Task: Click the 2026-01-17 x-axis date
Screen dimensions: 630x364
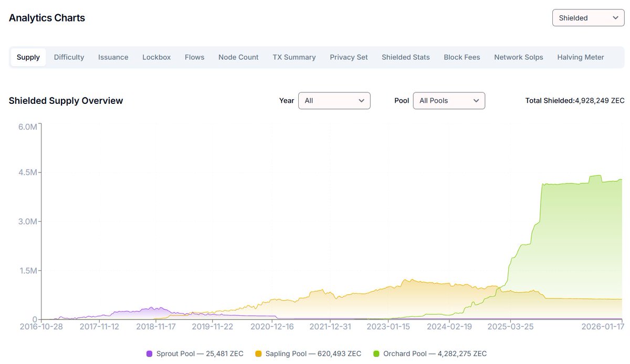Action: coord(602,327)
